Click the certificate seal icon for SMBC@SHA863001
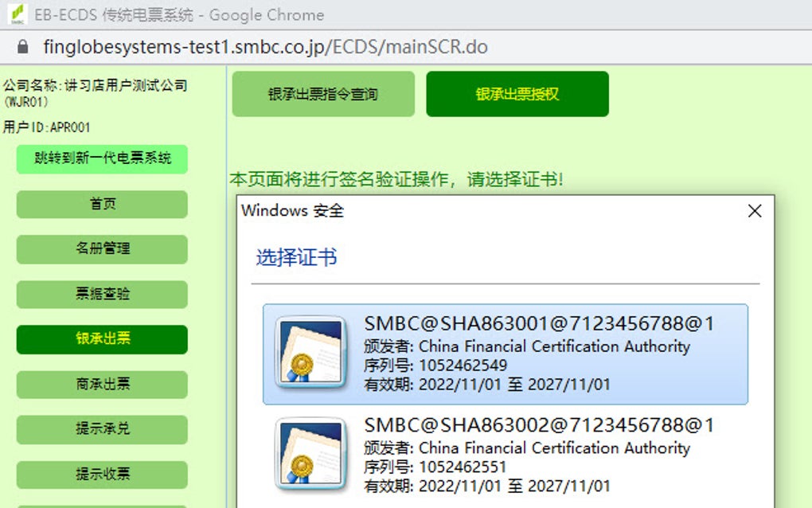Image resolution: width=812 pixels, height=508 pixels. [x=310, y=352]
